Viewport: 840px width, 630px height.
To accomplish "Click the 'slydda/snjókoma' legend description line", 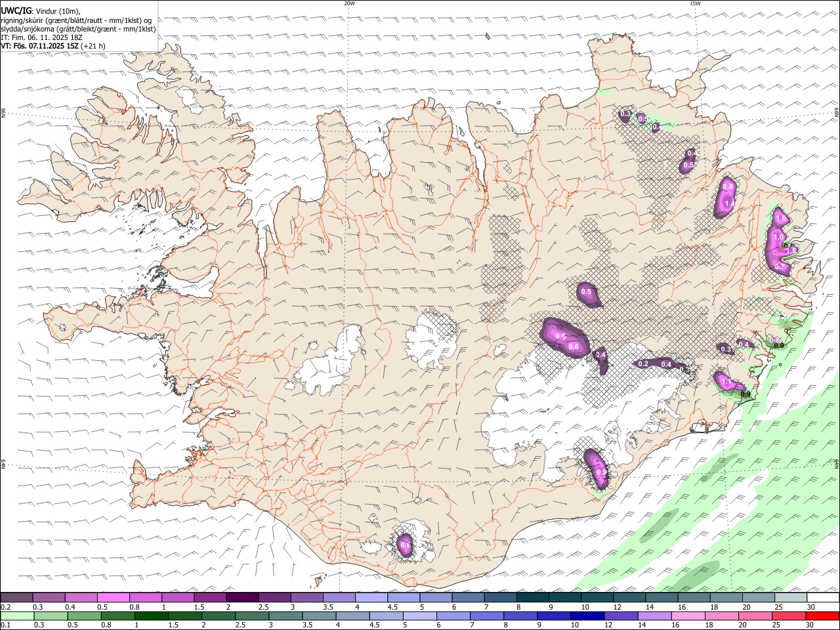I will 79,29.
